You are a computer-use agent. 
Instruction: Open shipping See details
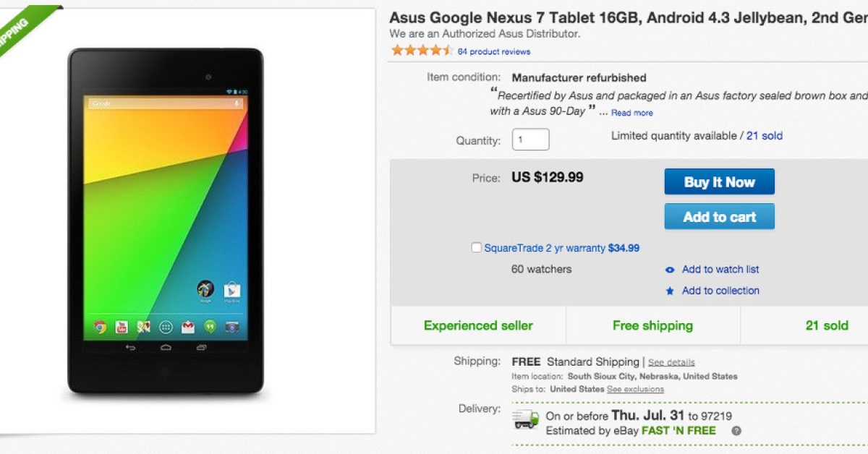pos(671,362)
